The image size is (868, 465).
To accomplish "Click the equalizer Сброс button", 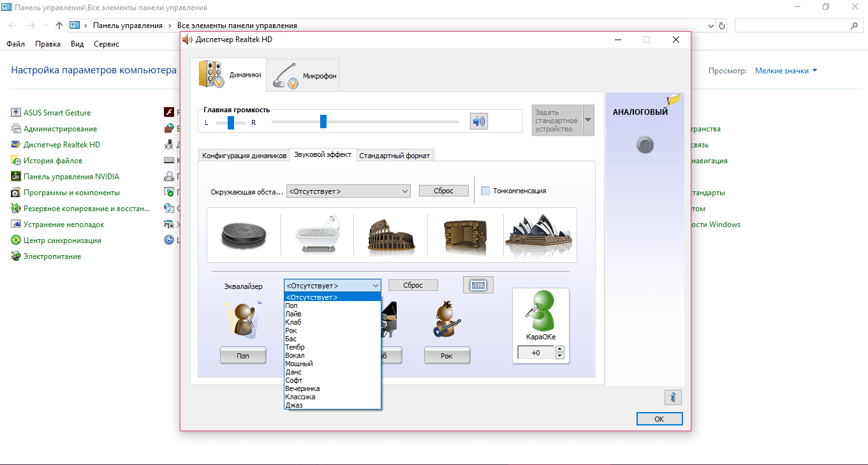I will point(413,285).
